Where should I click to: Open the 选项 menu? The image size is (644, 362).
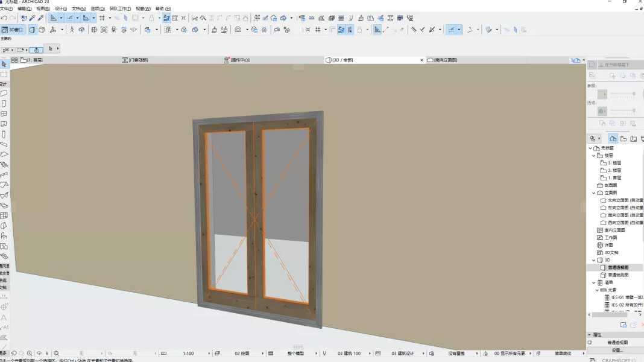pyautogui.click(x=98, y=8)
